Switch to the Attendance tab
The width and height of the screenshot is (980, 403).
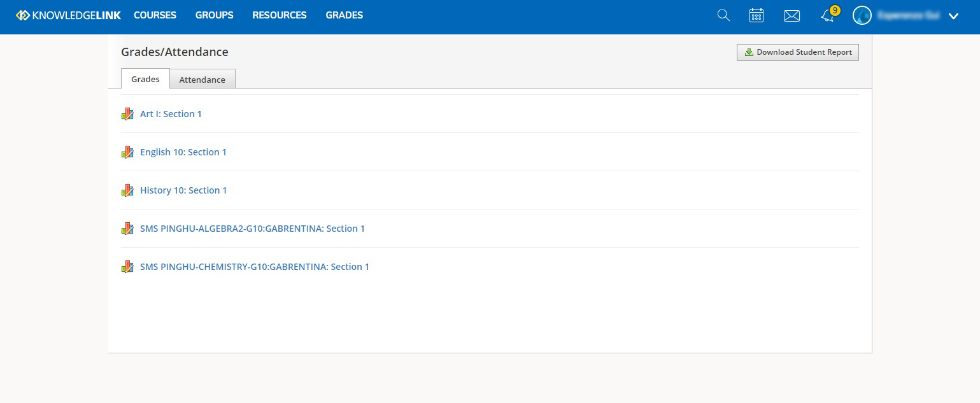click(x=202, y=79)
